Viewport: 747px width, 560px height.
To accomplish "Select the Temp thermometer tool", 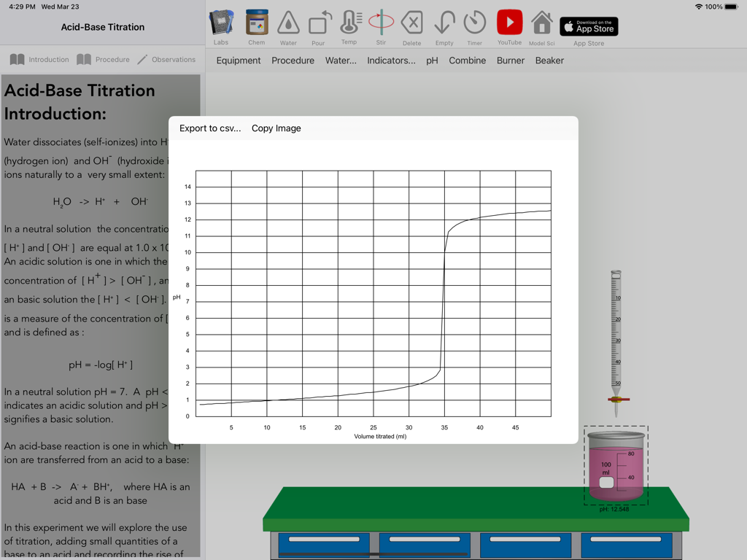I will (350, 26).
